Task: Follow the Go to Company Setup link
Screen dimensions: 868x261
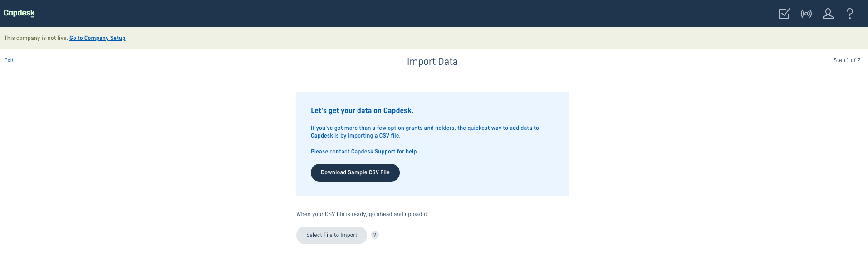Action: 98,38
